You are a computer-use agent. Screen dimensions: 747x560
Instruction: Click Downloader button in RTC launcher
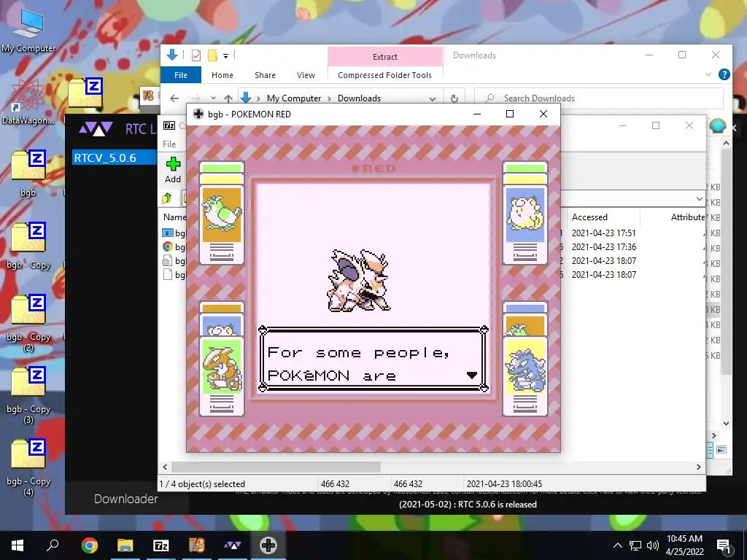[x=126, y=499]
